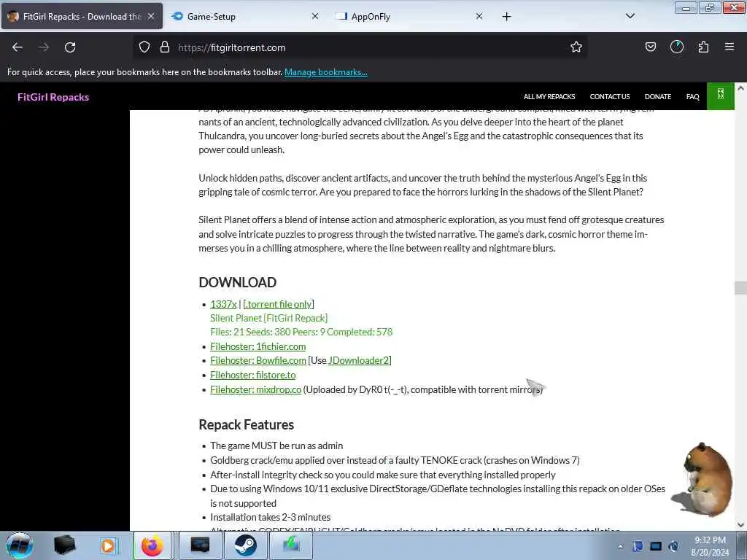Open Save to Pocket icon
Screen dimensions: 747x560
point(650,47)
